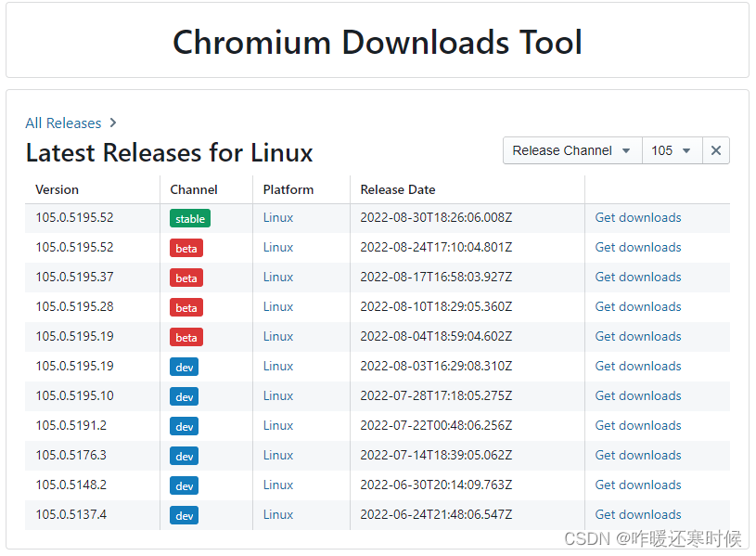The height and width of the screenshot is (556, 756).
Task: Get downloads for version 105.0.5191.2
Action: point(638,425)
